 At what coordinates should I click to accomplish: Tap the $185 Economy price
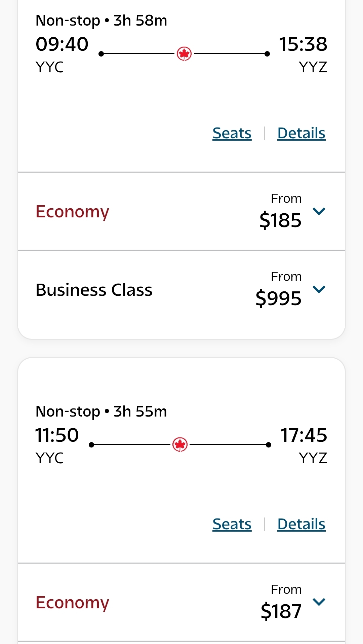280,221
